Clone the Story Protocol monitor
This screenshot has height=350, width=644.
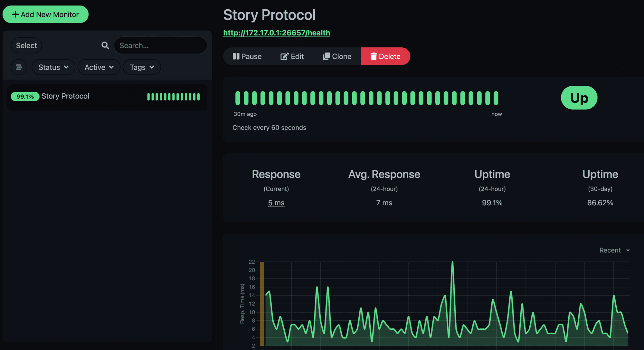[x=337, y=56]
